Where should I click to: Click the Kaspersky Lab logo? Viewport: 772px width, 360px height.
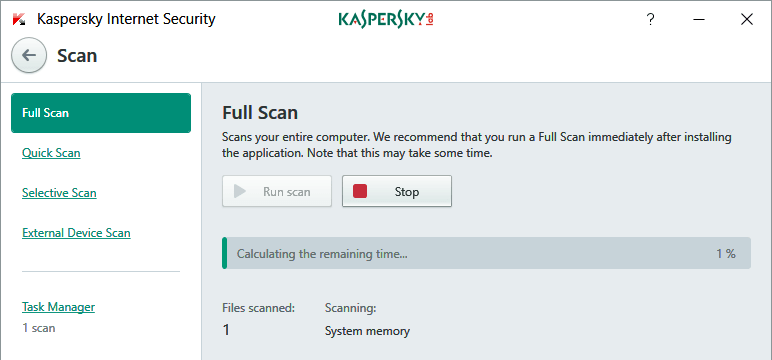point(386,19)
